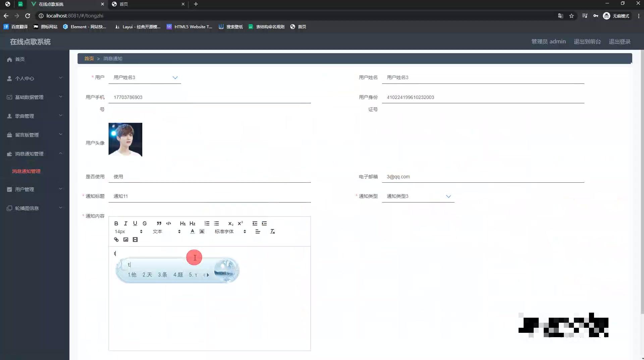
Task: Select the 消息通知管理 submenu item
Action: [26, 171]
